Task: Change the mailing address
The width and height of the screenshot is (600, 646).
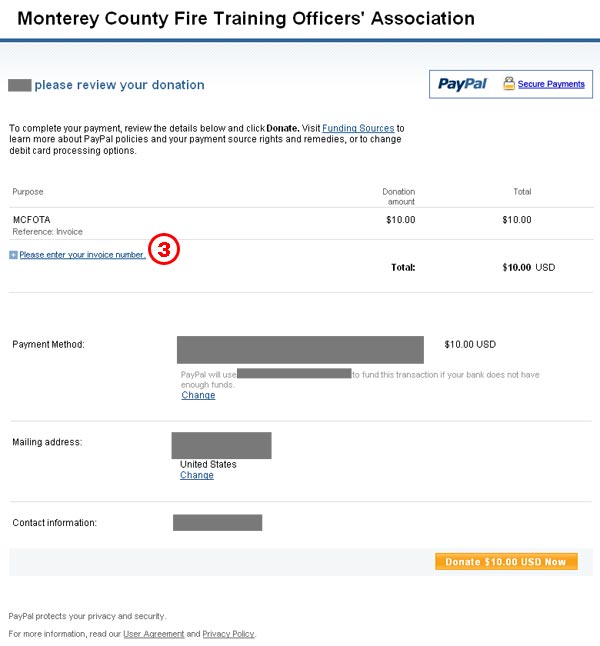Action: pos(197,475)
